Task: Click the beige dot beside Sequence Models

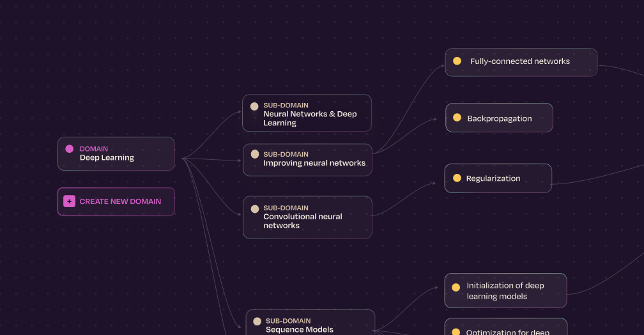Action: pos(257,322)
